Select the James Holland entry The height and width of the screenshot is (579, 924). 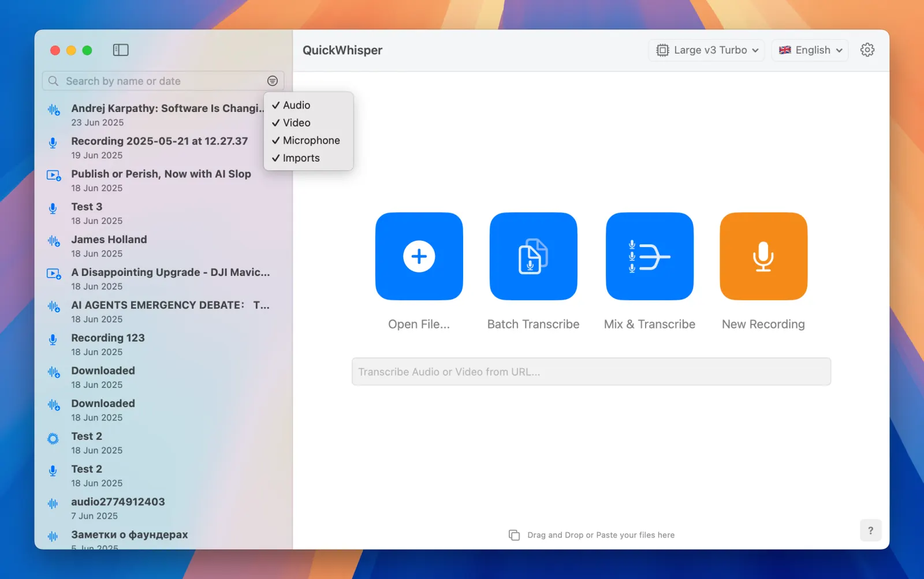[163, 246]
